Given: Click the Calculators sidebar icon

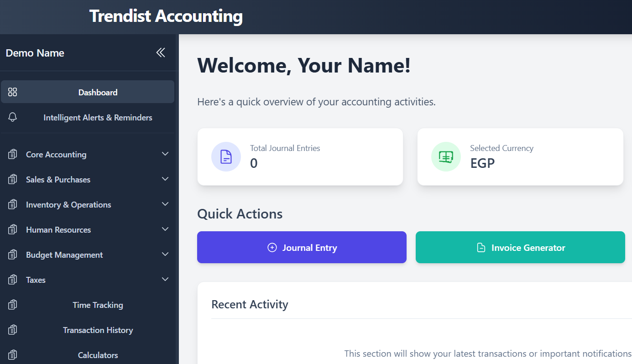Looking at the screenshot, I should click(12, 354).
